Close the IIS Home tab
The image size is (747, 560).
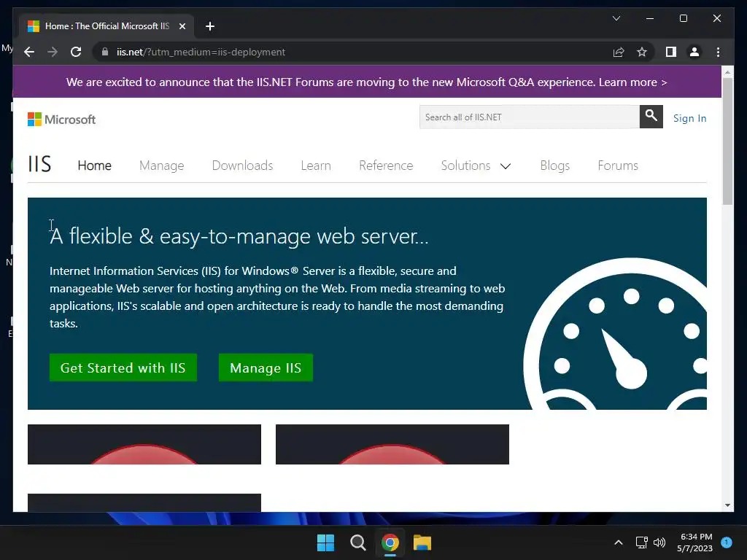182,26
